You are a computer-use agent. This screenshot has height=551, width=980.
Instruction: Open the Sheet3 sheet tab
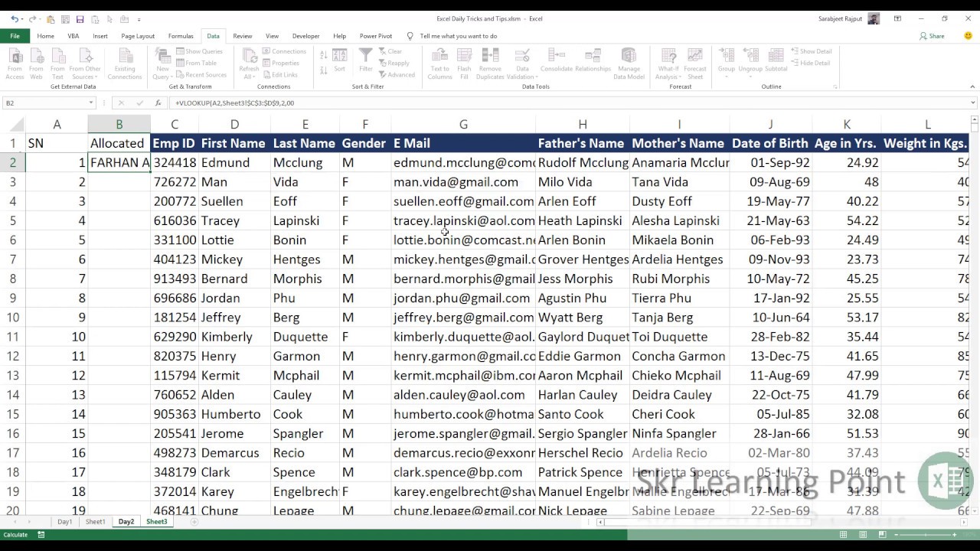coord(156,522)
